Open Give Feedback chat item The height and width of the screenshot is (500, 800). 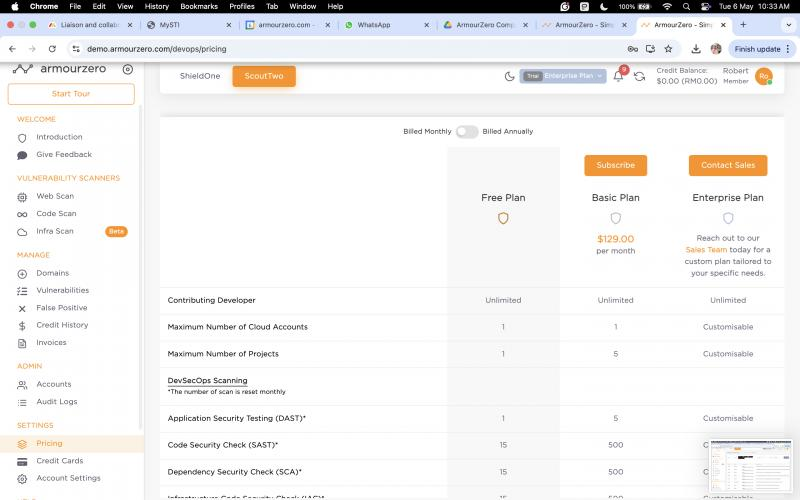(x=63, y=155)
